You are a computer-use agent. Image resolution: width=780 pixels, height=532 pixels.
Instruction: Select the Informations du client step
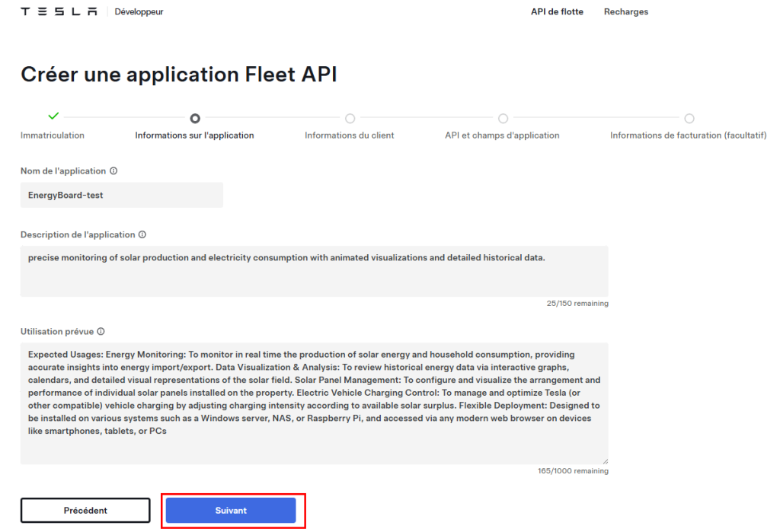[x=349, y=135]
